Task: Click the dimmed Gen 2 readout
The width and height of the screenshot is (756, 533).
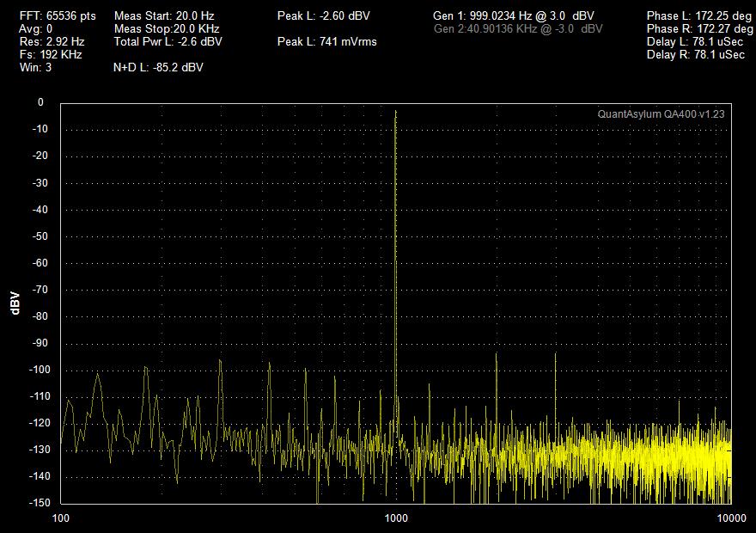Action: (518, 29)
